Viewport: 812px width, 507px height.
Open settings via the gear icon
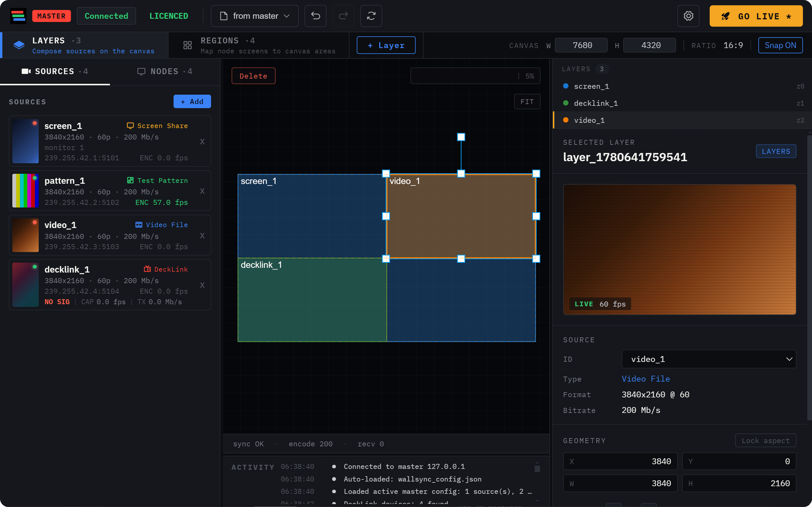click(x=688, y=16)
